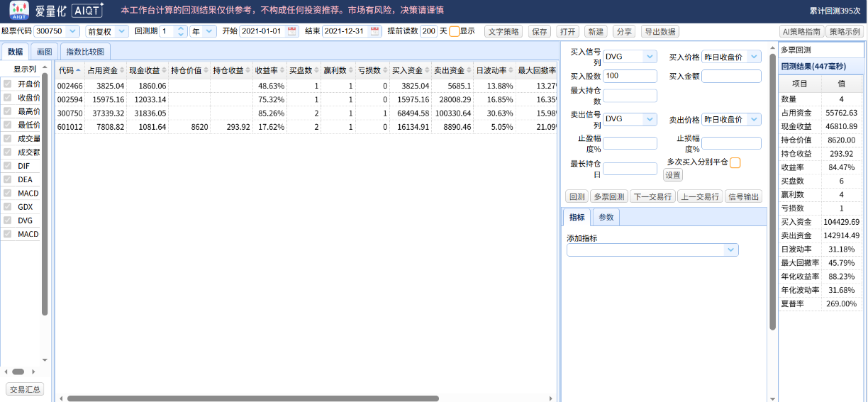Click the 分享 button
Image resolution: width=868 pixels, height=402 pixels.
tap(624, 32)
